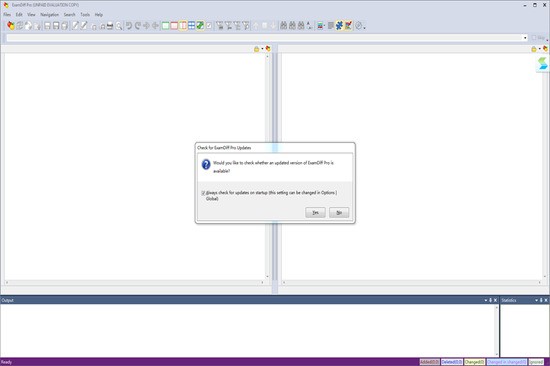550x366 pixels.
Task: Uncheck Always check for updates on startup
Action: coord(203,193)
